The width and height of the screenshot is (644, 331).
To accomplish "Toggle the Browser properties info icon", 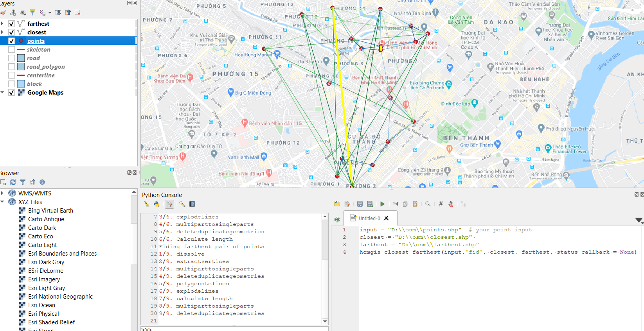I will pos(42,182).
